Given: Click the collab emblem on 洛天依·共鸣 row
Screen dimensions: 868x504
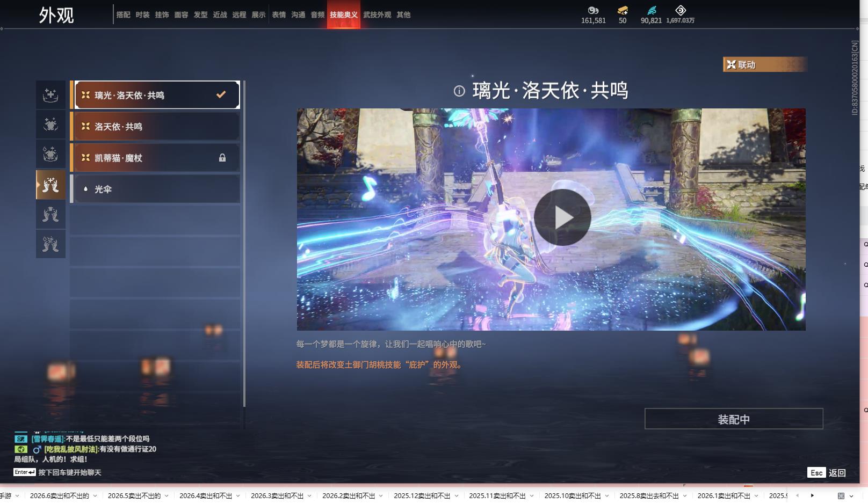Looking at the screenshot, I should 85,126.
